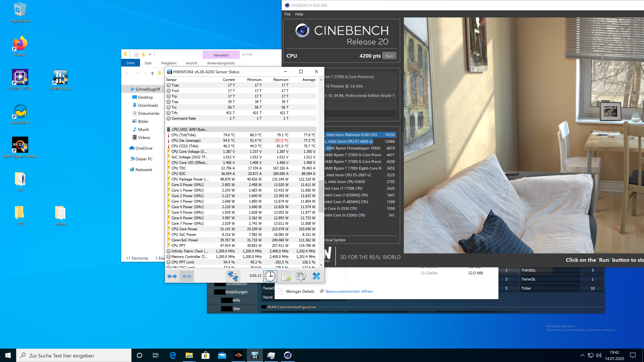644x362 pixels.
Task: Click the Ressourcenmonitor öffnen link
Action: click(x=349, y=291)
